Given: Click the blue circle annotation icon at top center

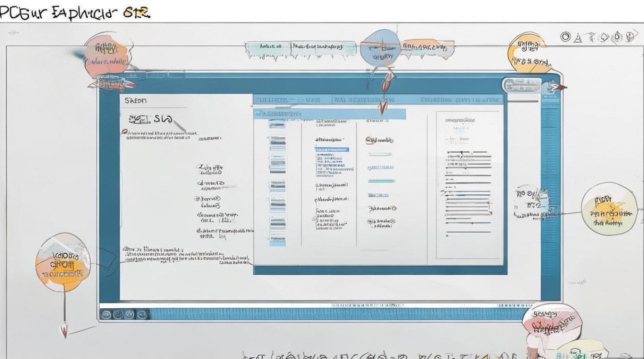Looking at the screenshot, I should (379, 48).
